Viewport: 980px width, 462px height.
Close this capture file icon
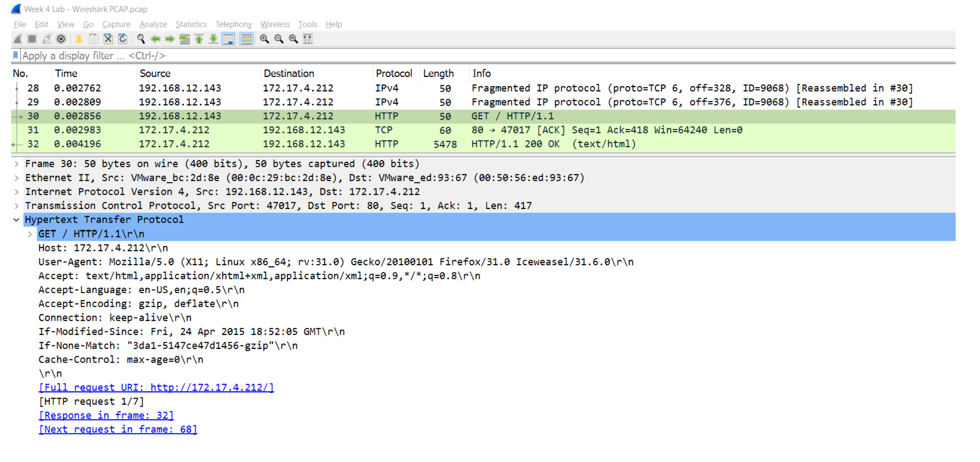(108, 39)
